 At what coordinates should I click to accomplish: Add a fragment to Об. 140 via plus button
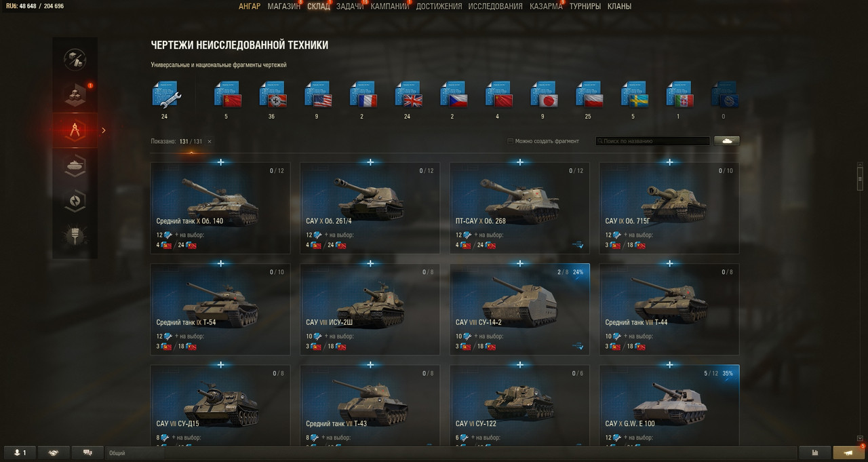coord(221,162)
